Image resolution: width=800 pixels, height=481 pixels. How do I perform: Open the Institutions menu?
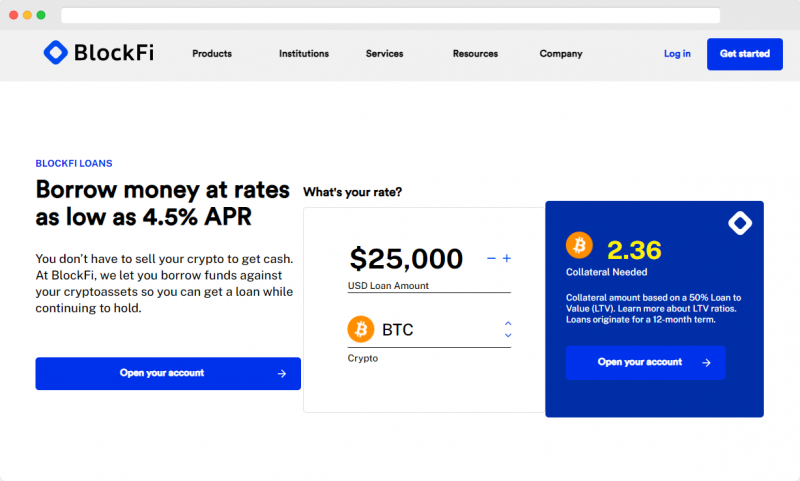(x=304, y=54)
